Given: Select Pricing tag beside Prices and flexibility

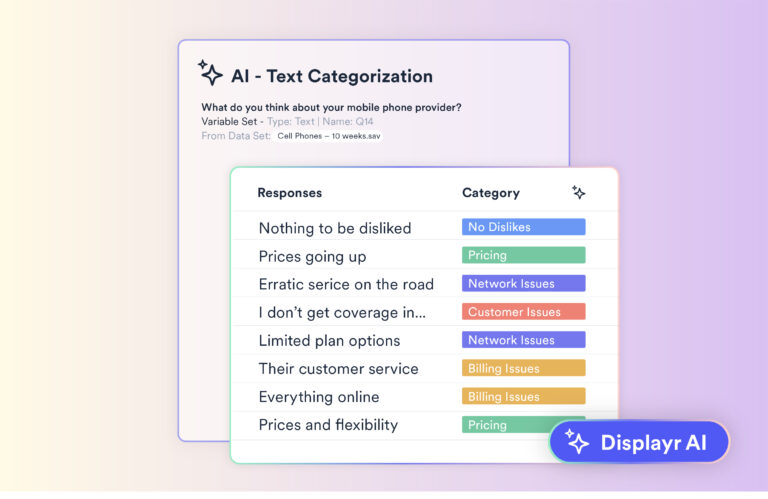Looking at the screenshot, I should (x=510, y=424).
